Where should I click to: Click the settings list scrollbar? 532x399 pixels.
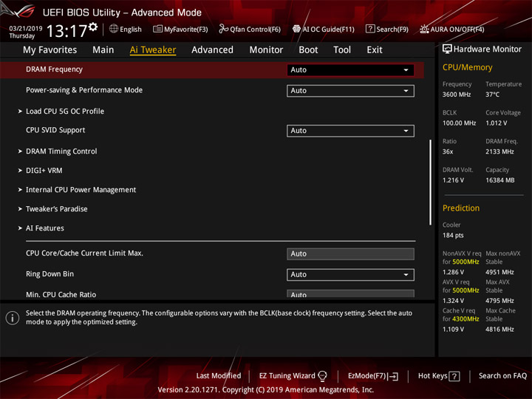431,183
